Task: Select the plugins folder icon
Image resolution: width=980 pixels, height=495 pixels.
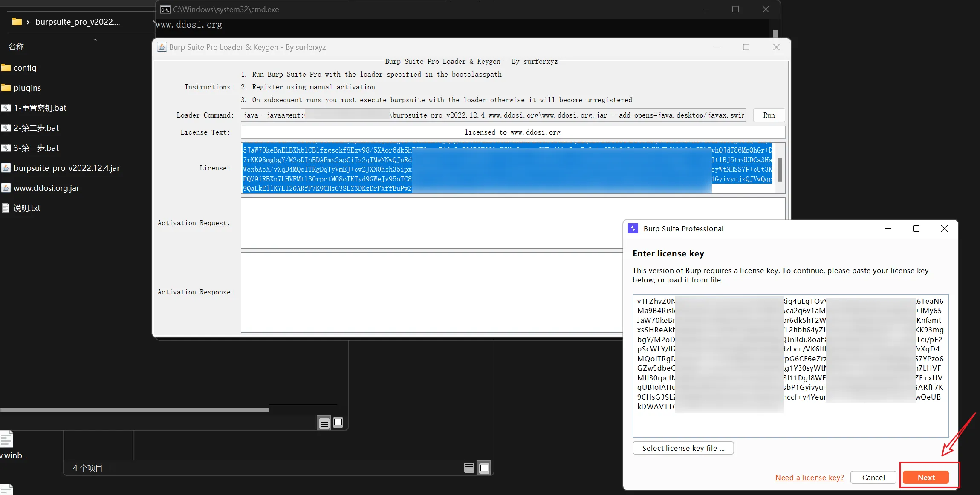Action: click(x=6, y=88)
